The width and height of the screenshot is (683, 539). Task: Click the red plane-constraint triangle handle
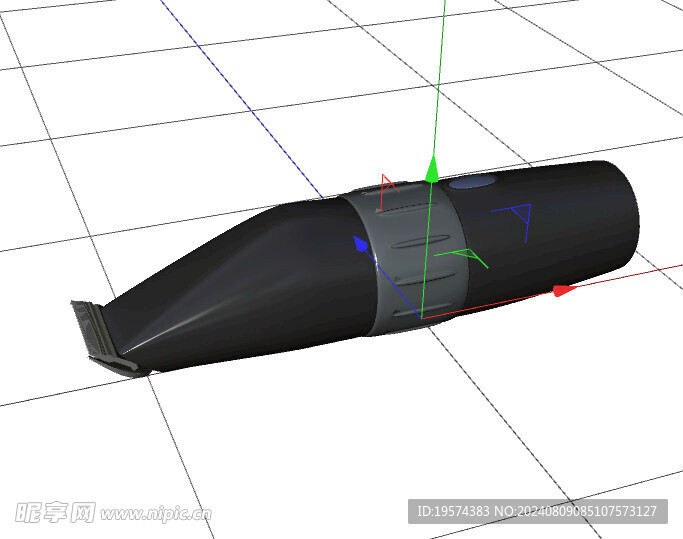pyautogui.click(x=388, y=193)
